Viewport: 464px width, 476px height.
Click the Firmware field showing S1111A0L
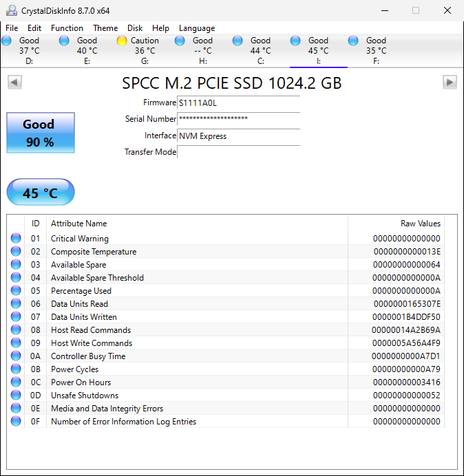238,102
